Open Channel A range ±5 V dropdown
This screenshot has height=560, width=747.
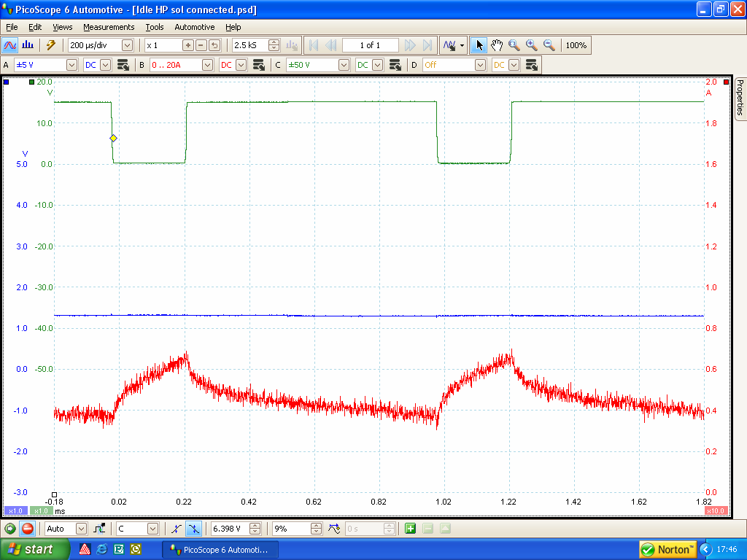click(x=71, y=65)
